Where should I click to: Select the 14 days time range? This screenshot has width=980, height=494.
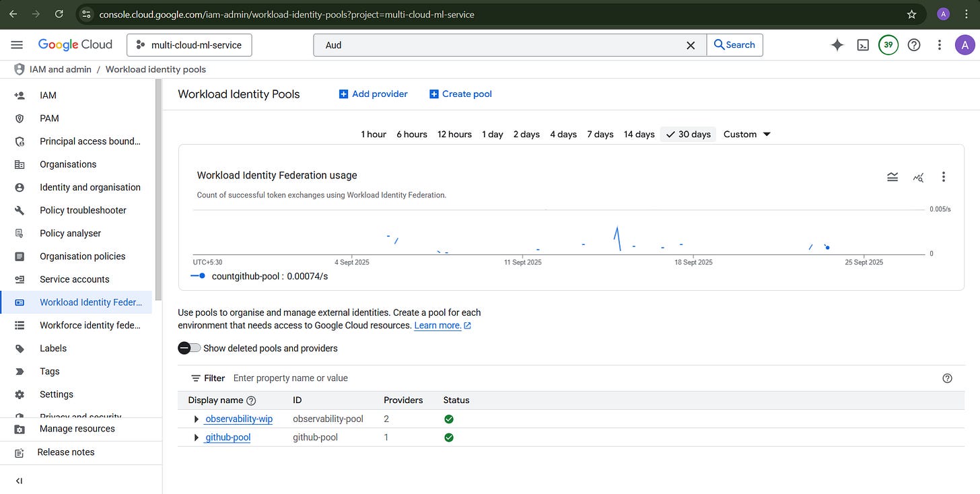(x=639, y=134)
